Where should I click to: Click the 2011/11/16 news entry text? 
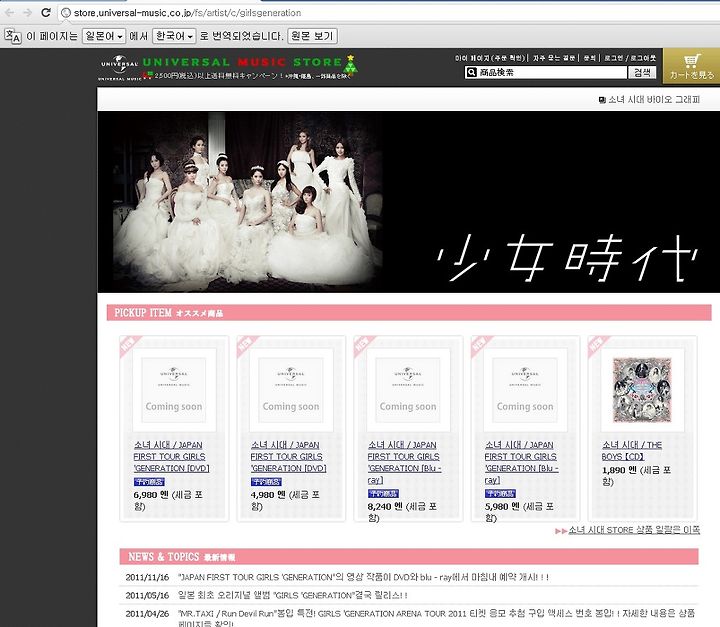pos(363,577)
